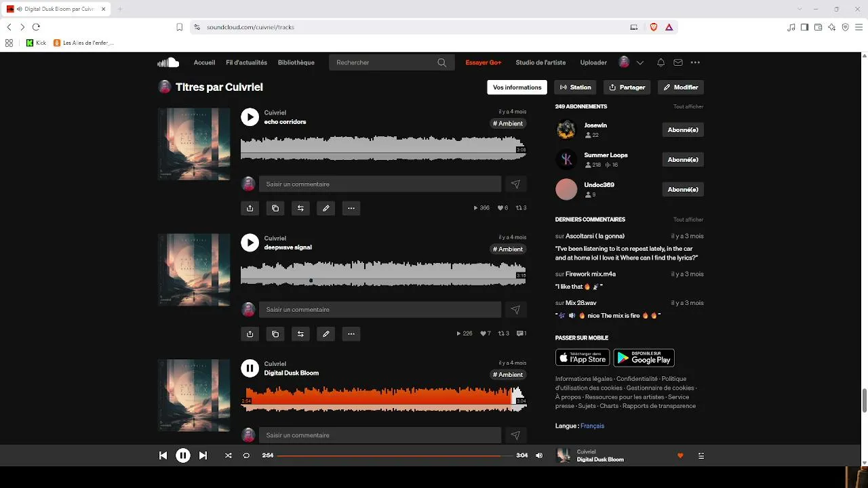The height and width of the screenshot is (488, 868).
Task: Click the Ambient tag on deepwave signal
Action: pyautogui.click(x=508, y=249)
